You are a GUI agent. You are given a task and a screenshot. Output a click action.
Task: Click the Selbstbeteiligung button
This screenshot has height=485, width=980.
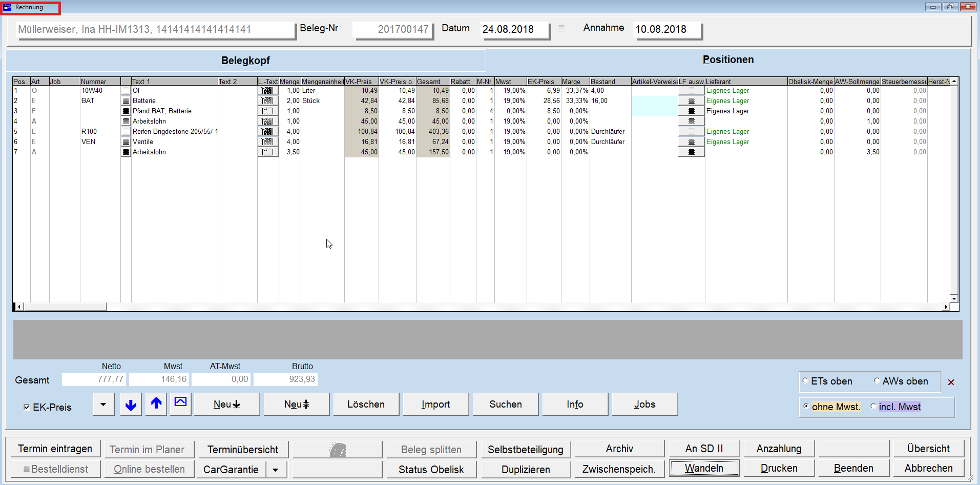tap(526, 450)
